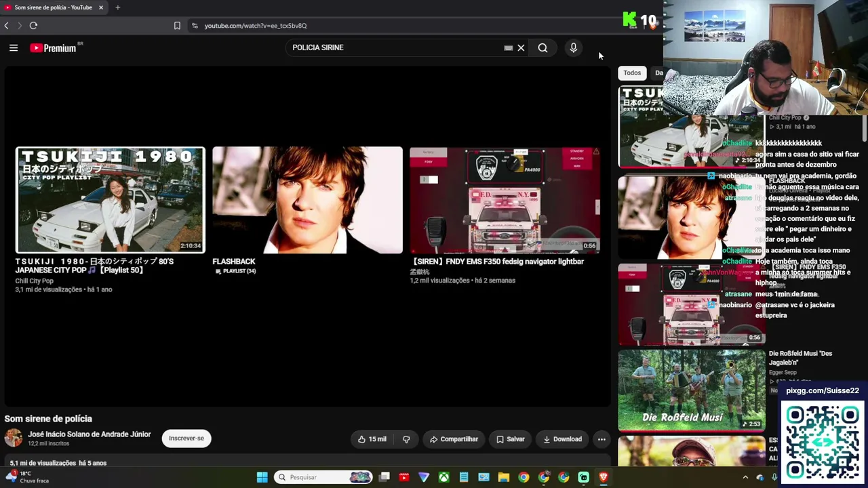Viewport: 868px width, 488px height.
Task: Submit search with the magnifier icon
Action: 542,47
